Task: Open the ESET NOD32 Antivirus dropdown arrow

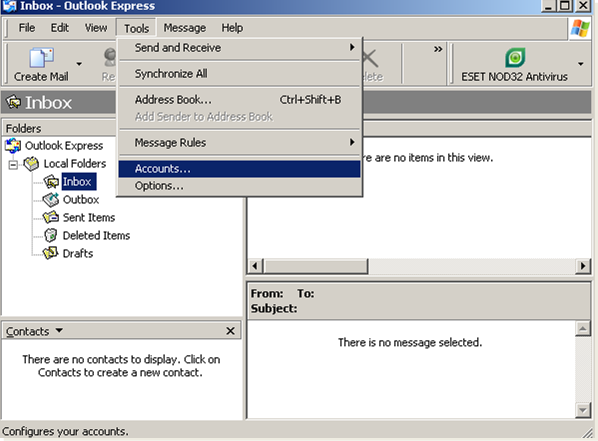Action: [580, 64]
